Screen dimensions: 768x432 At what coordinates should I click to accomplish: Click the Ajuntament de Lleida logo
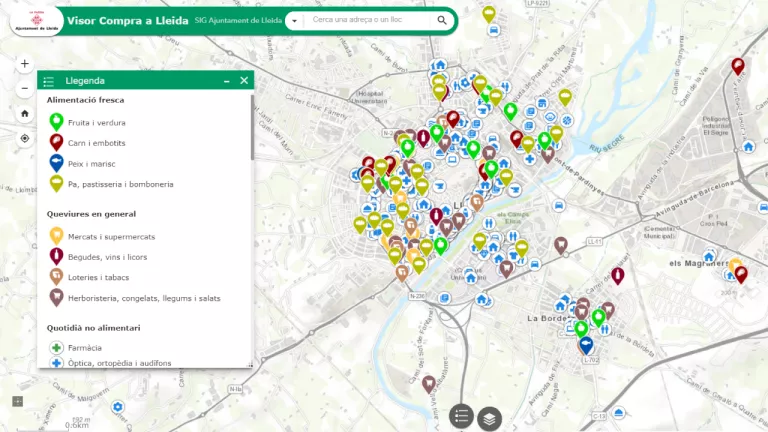37,21
